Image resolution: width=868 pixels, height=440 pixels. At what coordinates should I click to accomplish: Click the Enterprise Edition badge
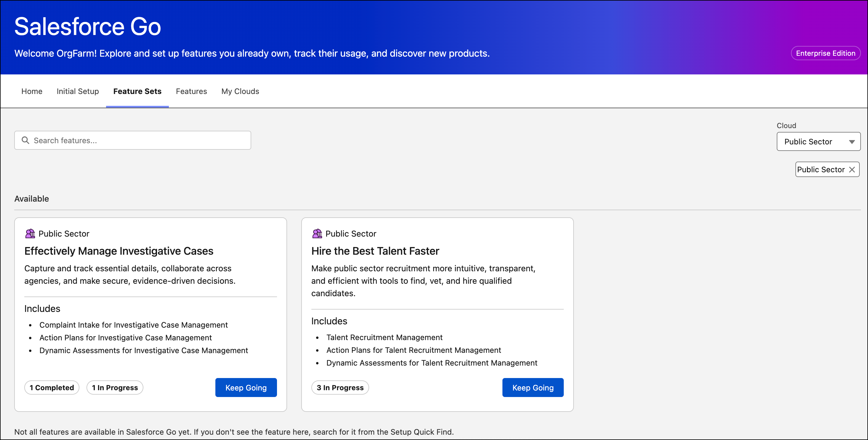coord(826,53)
